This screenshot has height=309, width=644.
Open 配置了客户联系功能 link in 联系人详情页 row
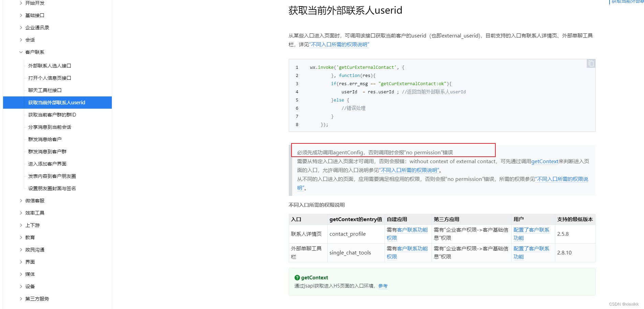[531, 234]
